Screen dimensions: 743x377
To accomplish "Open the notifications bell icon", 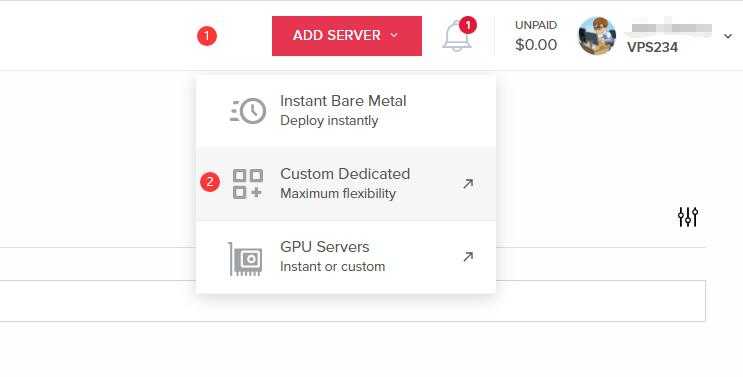I will point(457,36).
